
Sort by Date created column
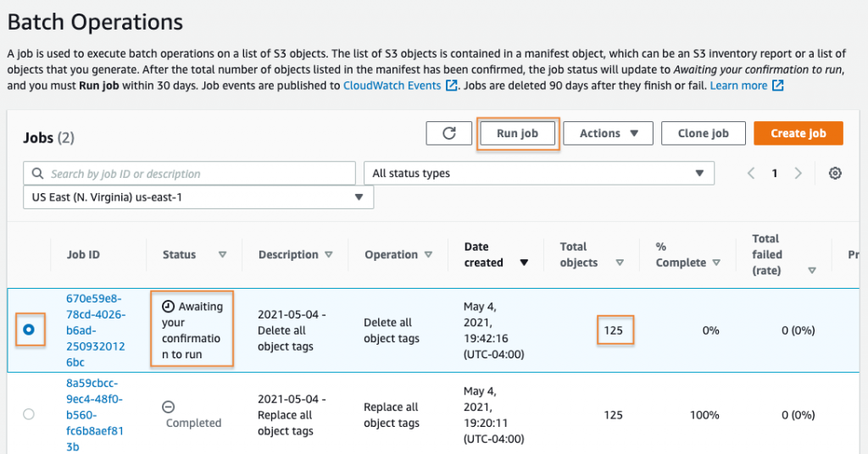[x=524, y=263]
